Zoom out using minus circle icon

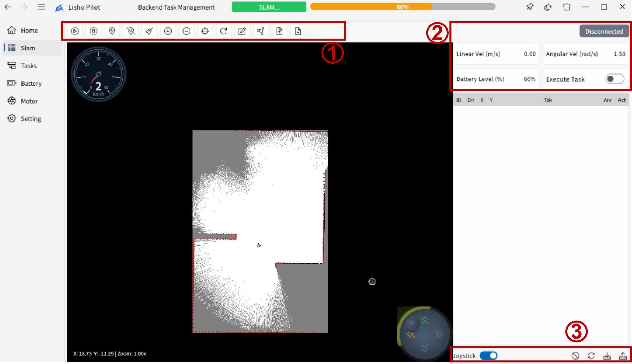click(x=186, y=31)
